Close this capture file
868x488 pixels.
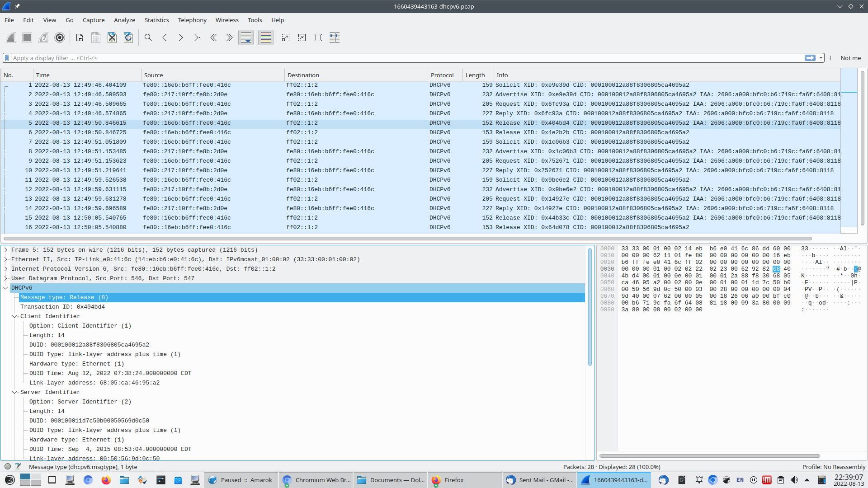pos(112,38)
